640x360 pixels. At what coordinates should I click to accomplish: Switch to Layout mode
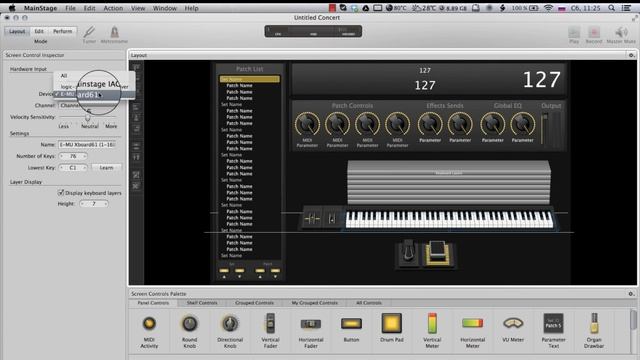17,31
